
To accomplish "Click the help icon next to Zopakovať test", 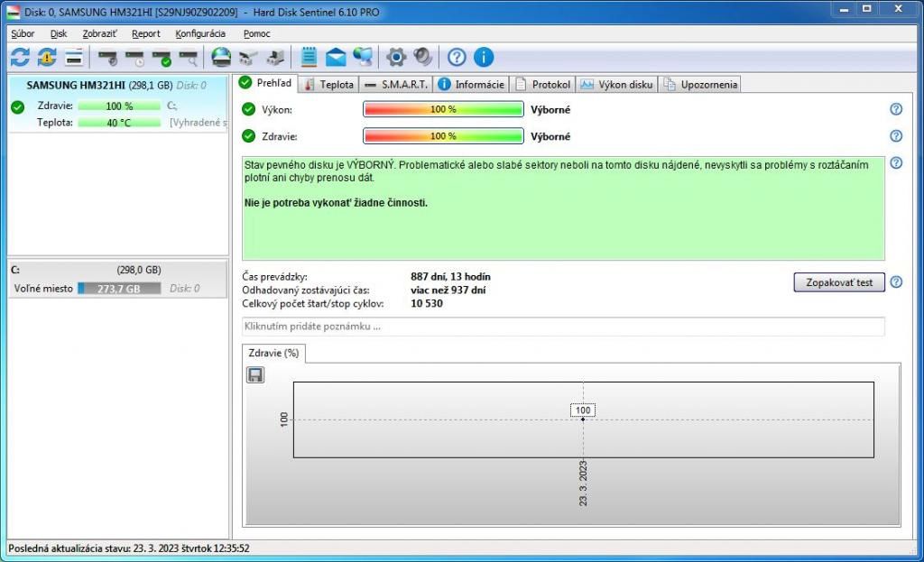I will pyautogui.click(x=896, y=282).
